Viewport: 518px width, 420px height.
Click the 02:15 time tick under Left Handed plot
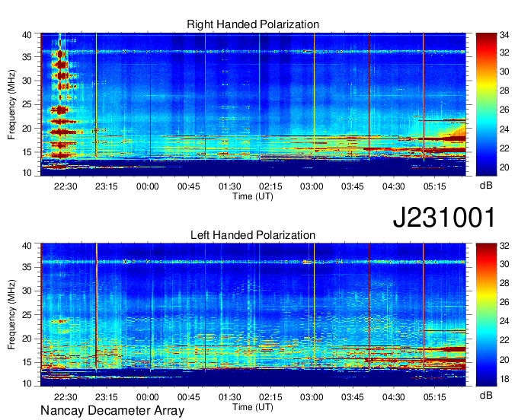[x=270, y=397]
